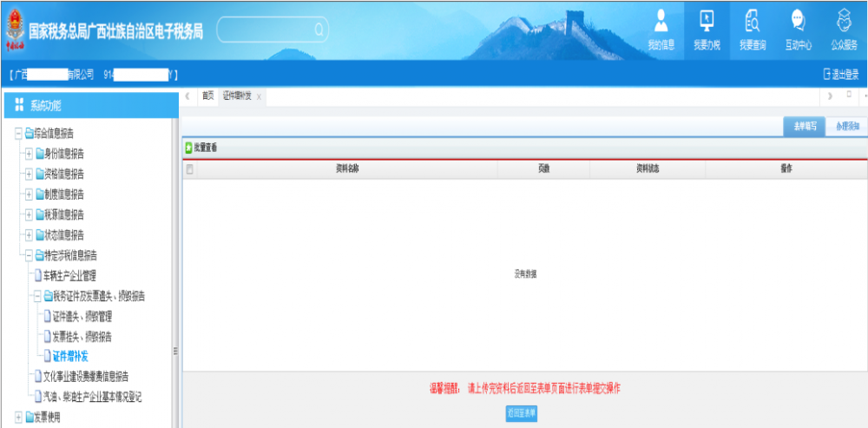Click the tax bureau emblem logo
Image resolution: width=868 pixels, height=428 pixels.
(x=15, y=30)
